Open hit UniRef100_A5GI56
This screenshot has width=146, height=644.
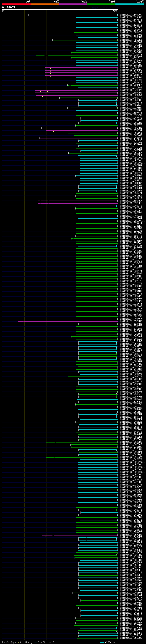(x=131, y=620)
